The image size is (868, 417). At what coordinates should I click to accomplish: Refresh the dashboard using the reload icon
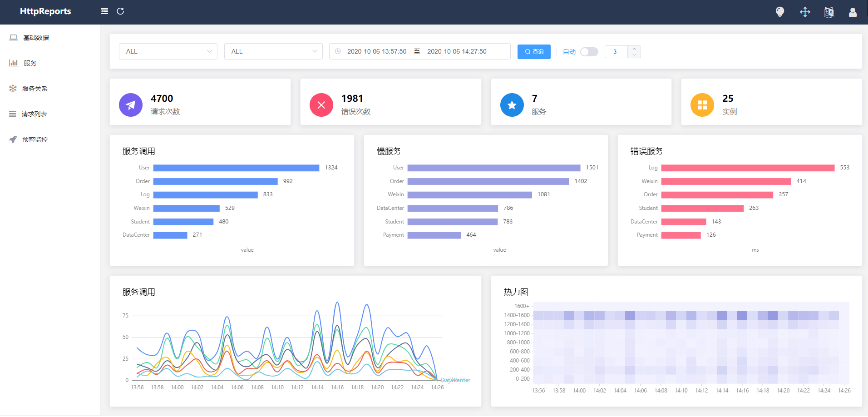(120, 11)
